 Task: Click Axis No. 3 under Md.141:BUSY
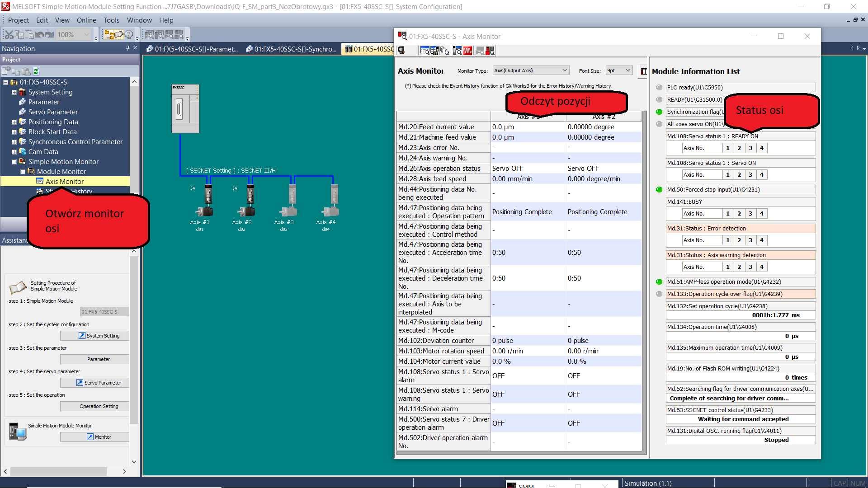click(750, 214)
